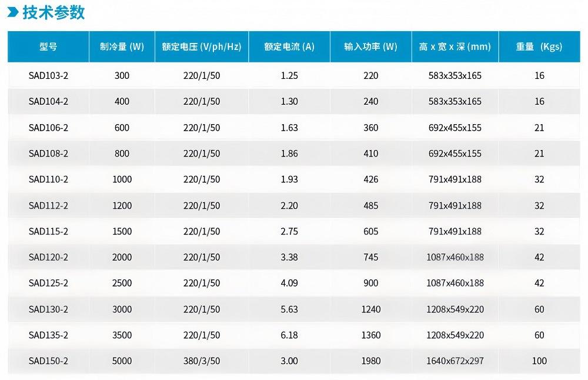Select the 重量 (Kgs) column header
Viewport: 588px width, 380px height.
coord(539,46)
